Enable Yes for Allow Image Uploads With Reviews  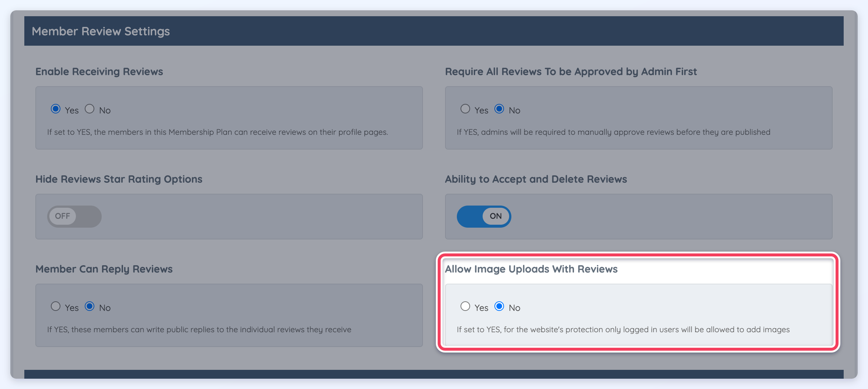pyautogui.click(x=465, y=306)
